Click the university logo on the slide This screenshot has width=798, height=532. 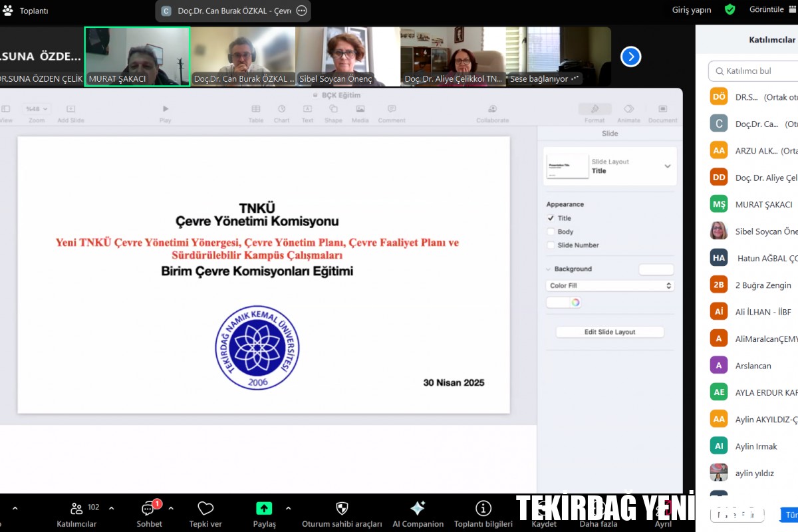[257, 348]
